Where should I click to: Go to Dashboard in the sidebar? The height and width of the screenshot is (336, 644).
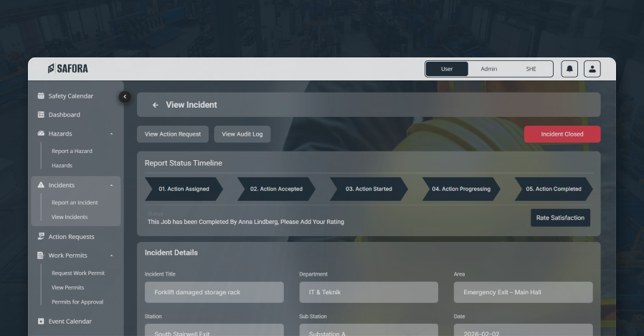(x=64, y=115)
